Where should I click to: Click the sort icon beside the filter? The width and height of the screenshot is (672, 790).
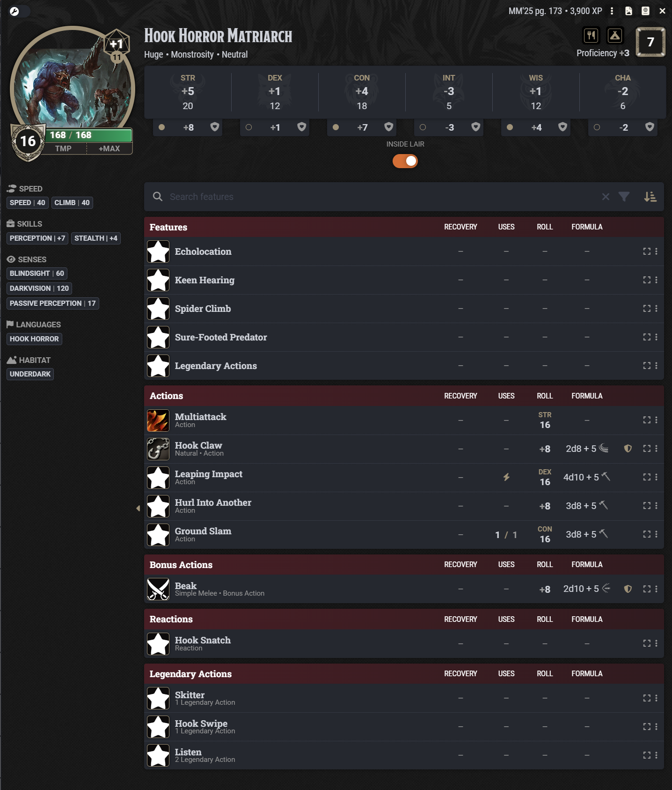pyautogui.click(x=650, y=197)
